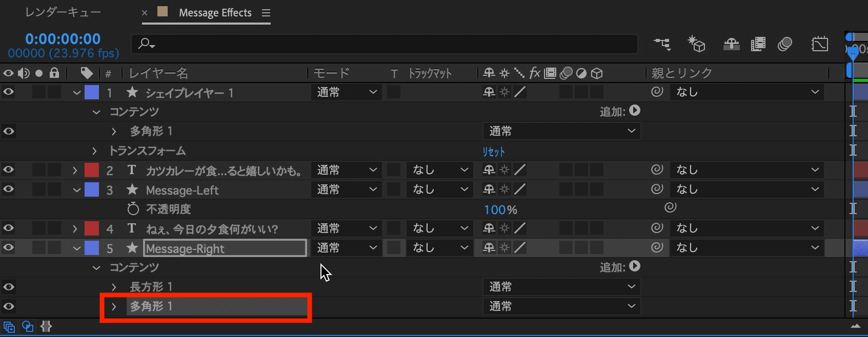The image size is (868, 337).
Task: Click the レイヤー名 column header
Action: (158, 73)
